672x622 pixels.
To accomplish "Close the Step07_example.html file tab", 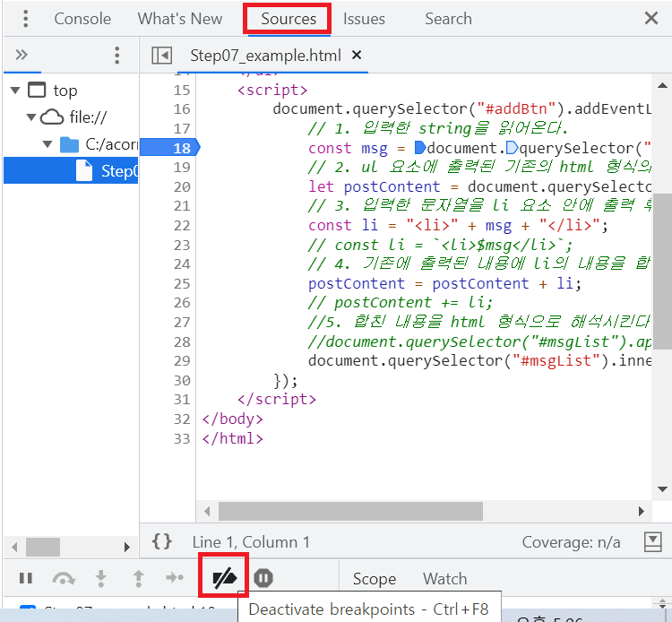I will pos(356,55).
